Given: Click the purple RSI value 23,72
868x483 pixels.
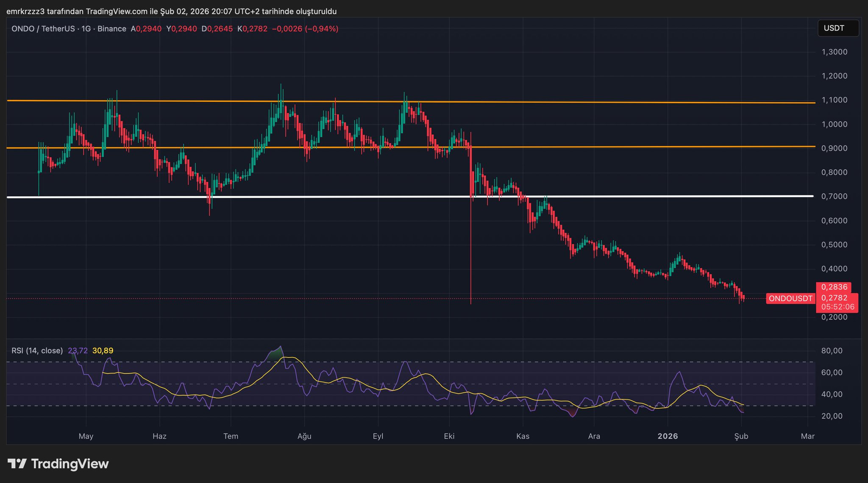Looking at the screenshot, I should pyautogui.click(x=78, y=351).
